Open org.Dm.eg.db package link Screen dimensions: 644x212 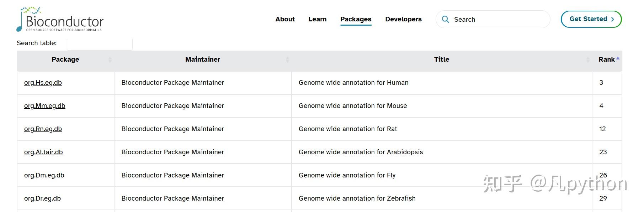44,175
